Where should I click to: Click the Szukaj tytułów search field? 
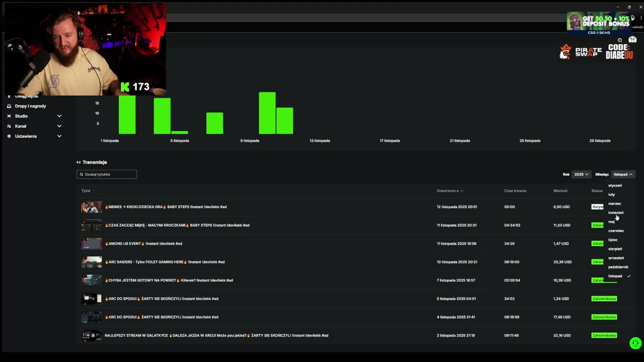(x=107, y=174)
